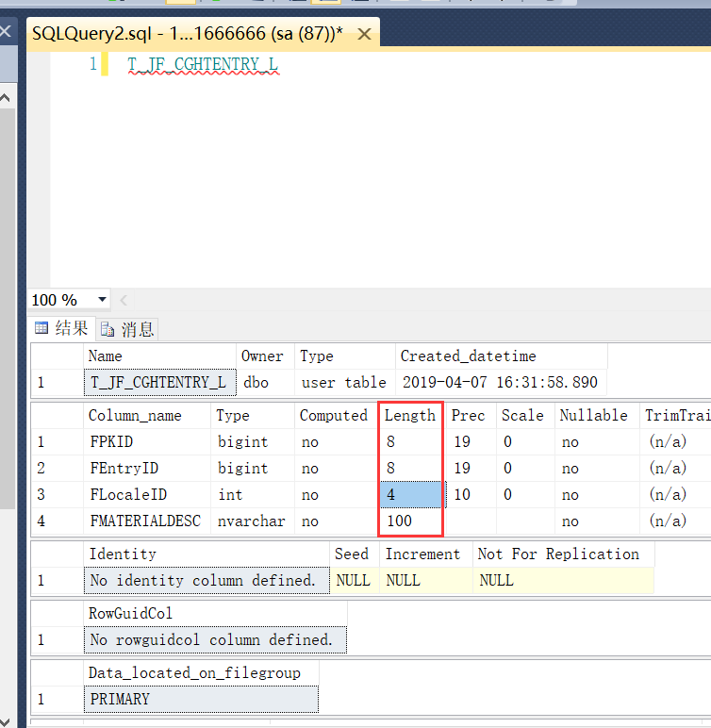Select the FEntryID column name cell
This screenshot has height=728, width=711.
[x=147, y=468]
